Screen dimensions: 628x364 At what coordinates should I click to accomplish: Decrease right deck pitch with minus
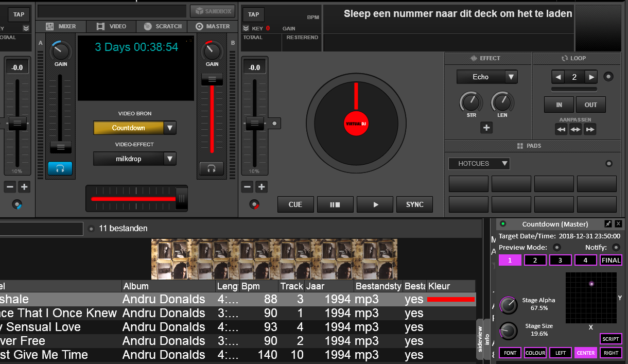point(248,187)
